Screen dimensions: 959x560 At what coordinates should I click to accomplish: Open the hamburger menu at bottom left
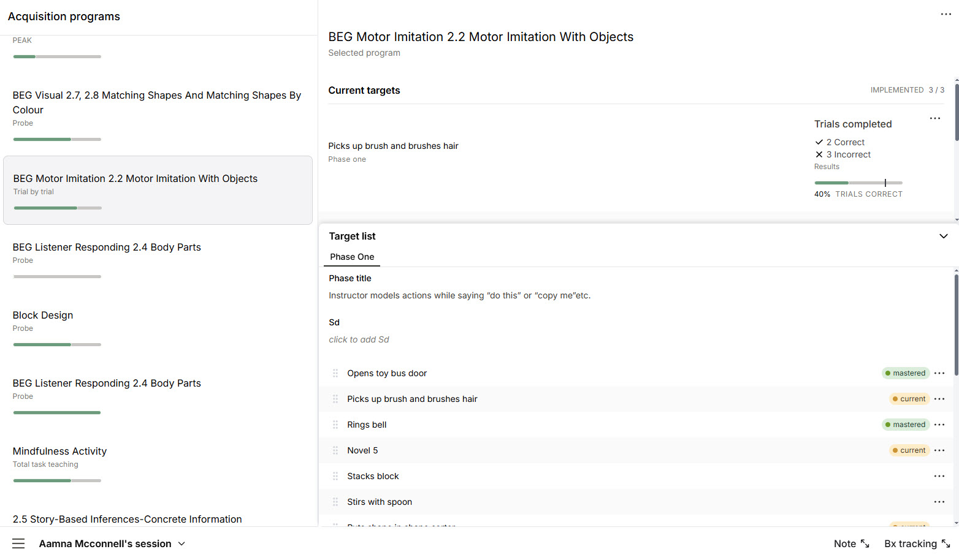point(18,543)
